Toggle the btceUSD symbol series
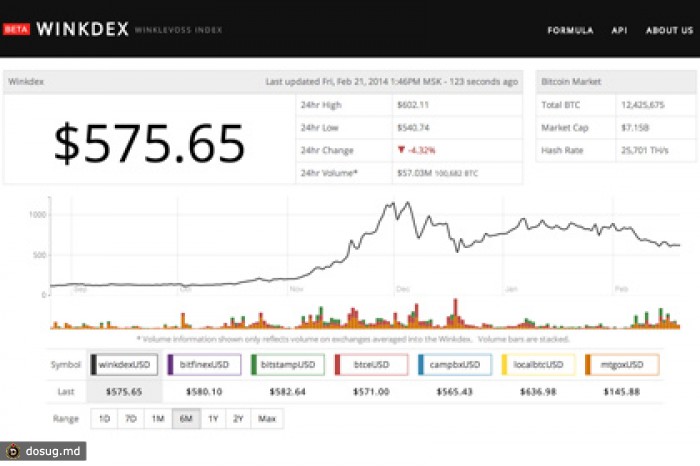Screen dimensions: 700x466 coord(371,365)
